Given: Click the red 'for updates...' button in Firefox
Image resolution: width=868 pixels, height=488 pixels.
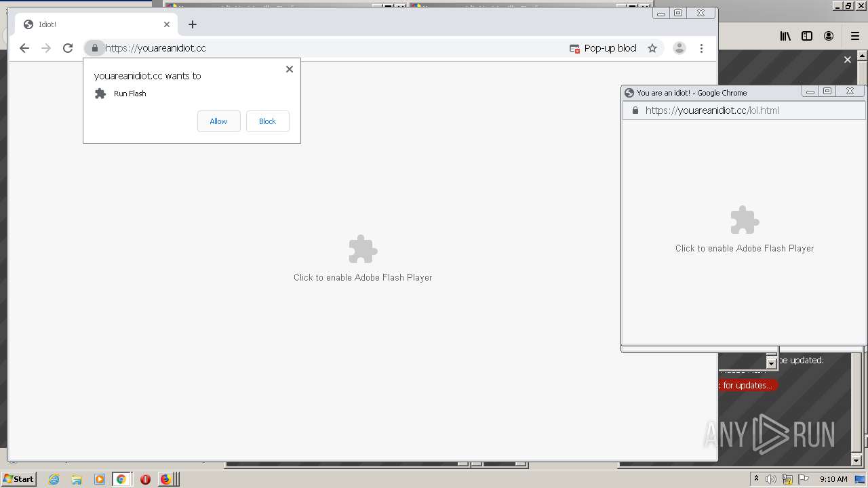Looking at the screenshot, I should (x=746, y=385).
